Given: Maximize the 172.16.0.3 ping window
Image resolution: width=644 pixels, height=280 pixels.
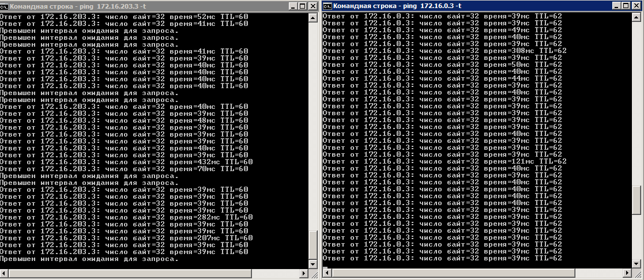Looking at the screenshot, I should pyautogui.click(x=627, y=6).
